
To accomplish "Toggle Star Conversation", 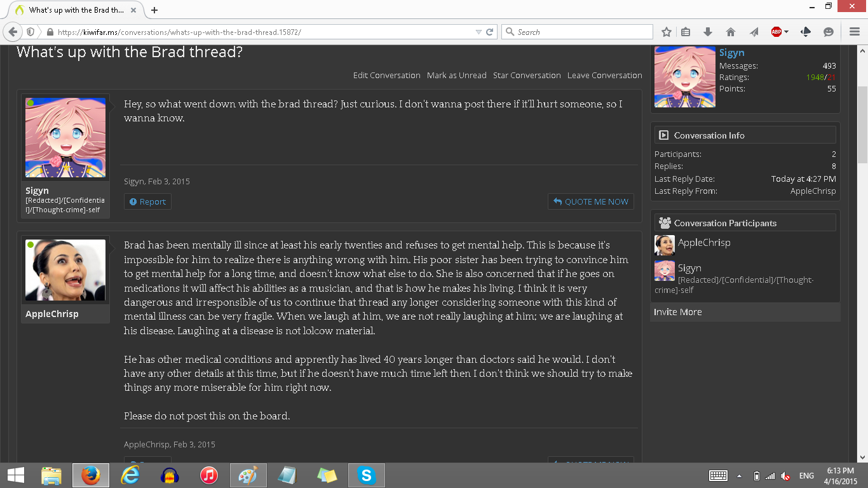I will coord(527,75).
